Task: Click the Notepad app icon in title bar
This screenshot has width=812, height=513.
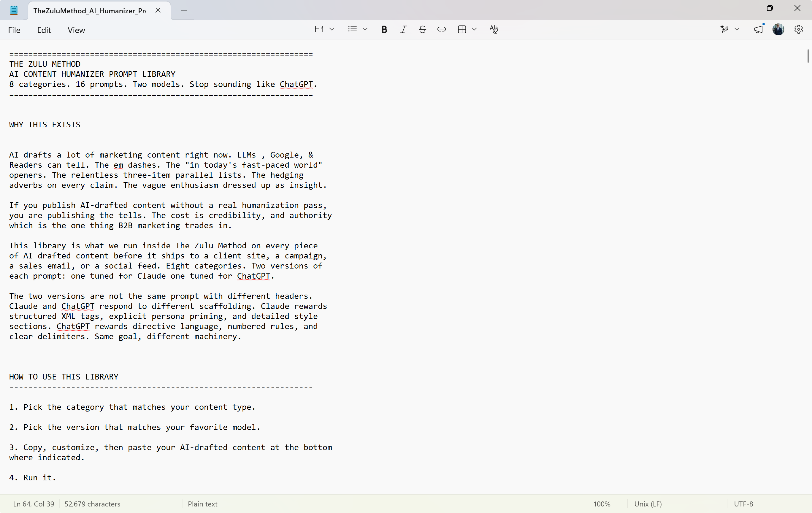Action: click(x=14, y=10)
